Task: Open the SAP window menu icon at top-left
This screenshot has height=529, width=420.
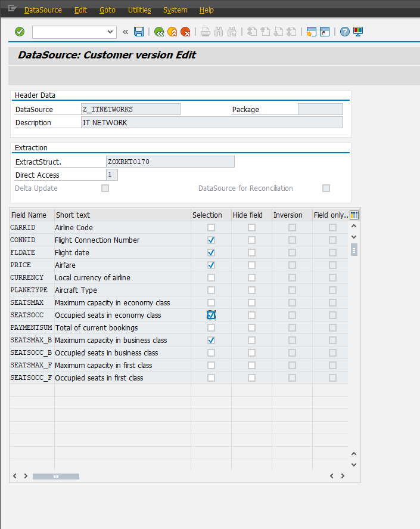Action: click(12, 10)
